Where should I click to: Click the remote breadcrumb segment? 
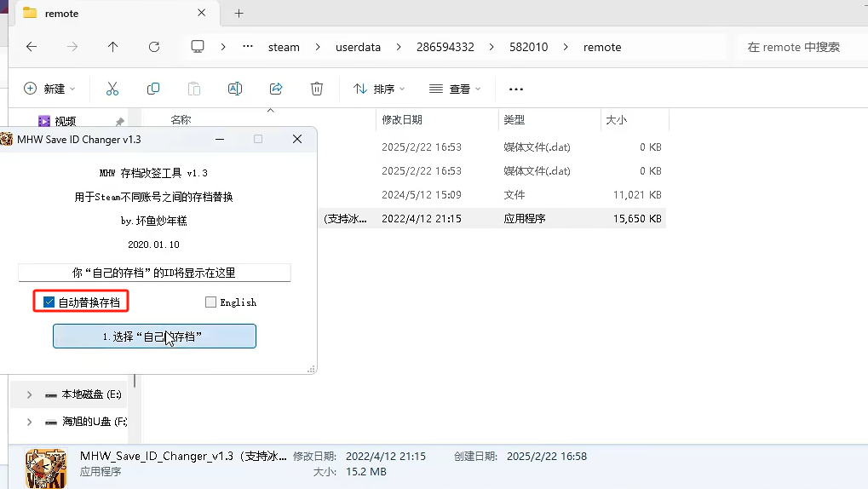tap(602, 47)
